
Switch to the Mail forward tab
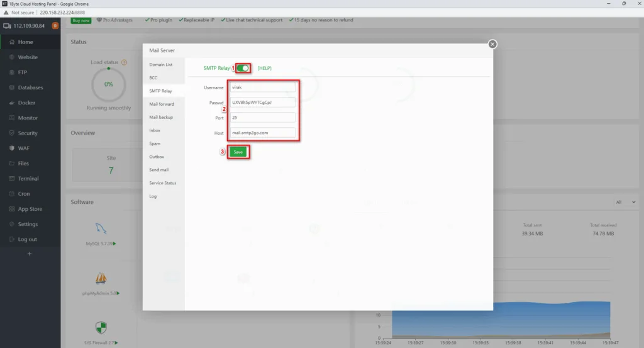point(162,104)
